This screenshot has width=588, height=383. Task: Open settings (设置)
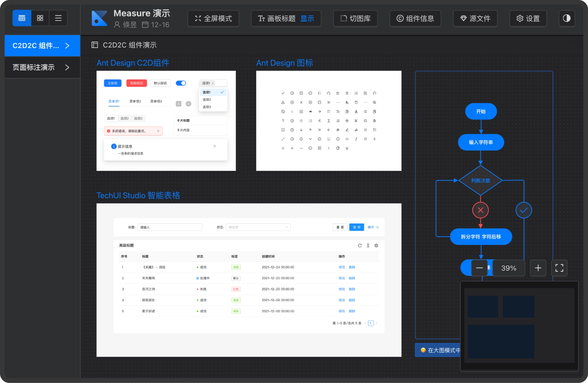528,18
